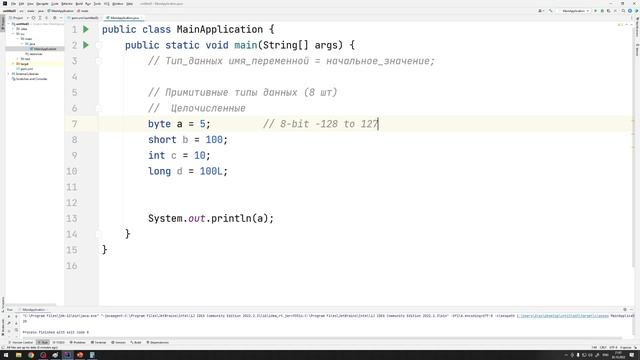Open the user account icon menu

[x=541, y=11]
